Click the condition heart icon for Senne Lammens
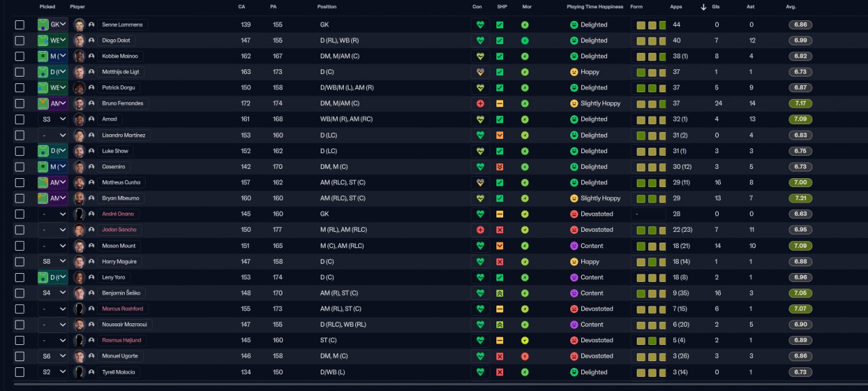 click(480, 24)
